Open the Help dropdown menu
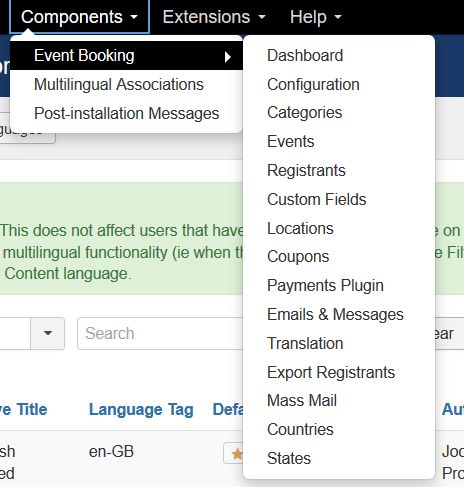464x487 pixels. click(x=315, y=17)
